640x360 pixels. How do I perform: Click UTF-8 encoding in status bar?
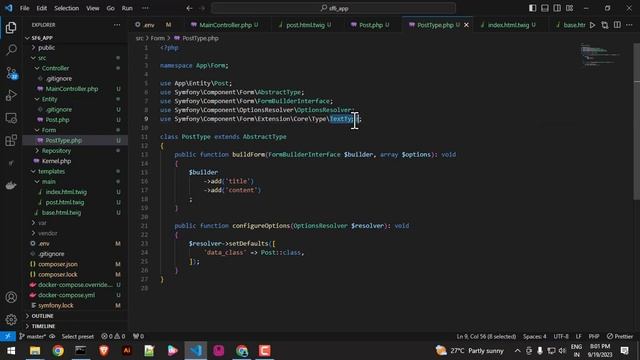coord(561,336)
